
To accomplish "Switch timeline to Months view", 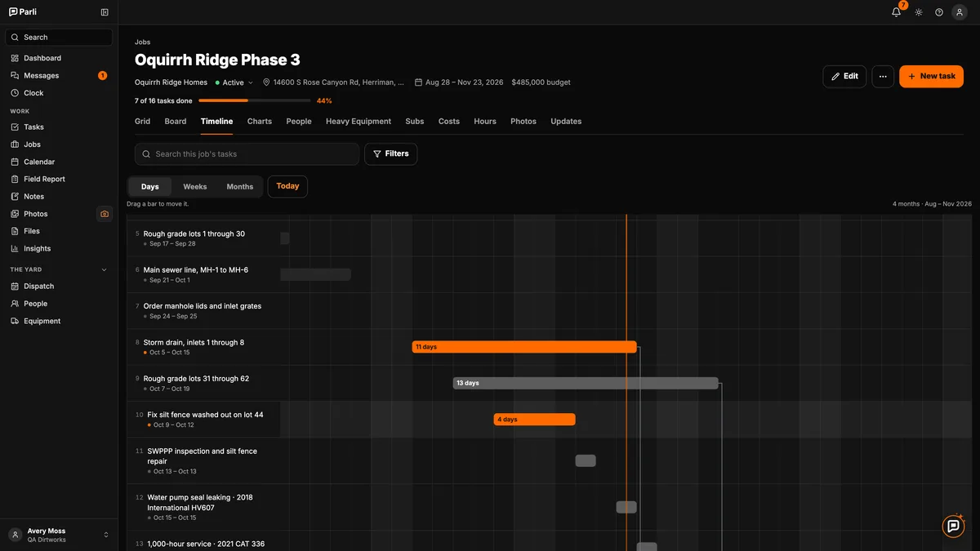I will click(x=240, y=187).
